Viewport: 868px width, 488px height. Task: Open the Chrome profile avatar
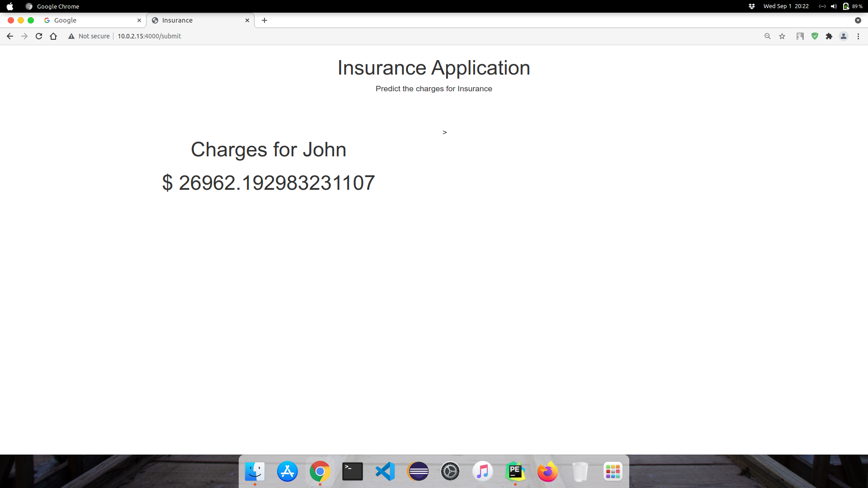click(843, 36)
